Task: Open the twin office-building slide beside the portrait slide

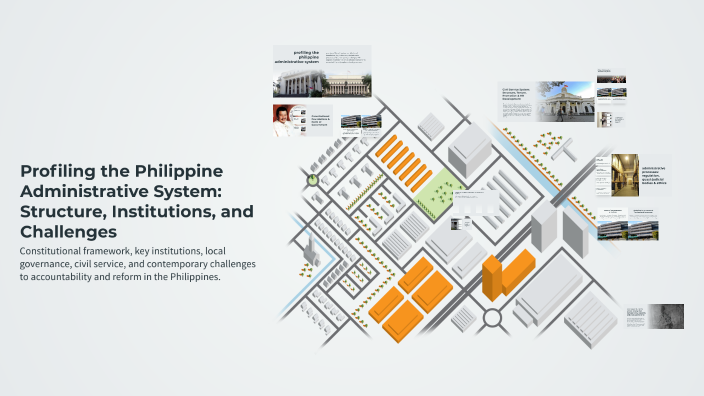Action: tap(361, 125)
